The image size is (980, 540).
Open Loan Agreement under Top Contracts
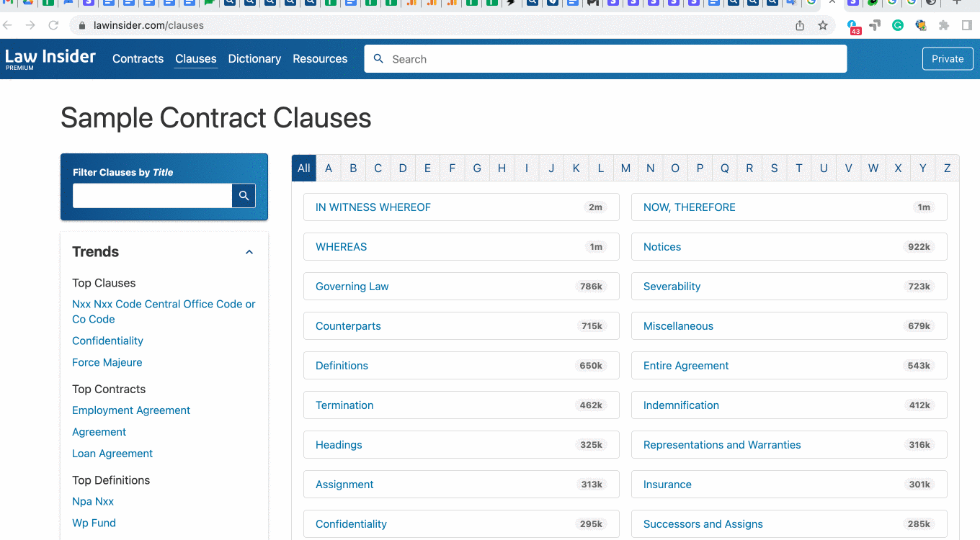coord(112,454)
